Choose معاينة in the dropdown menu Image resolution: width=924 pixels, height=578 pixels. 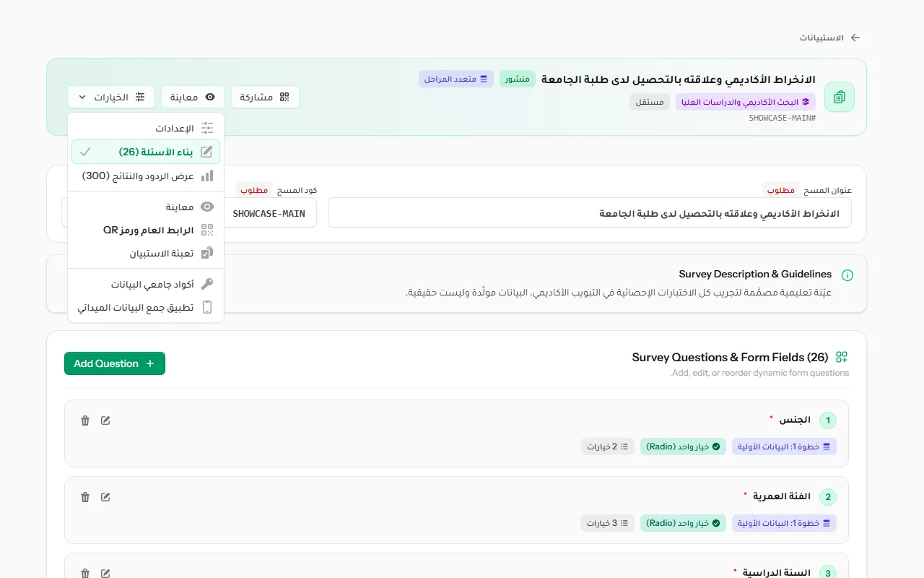[146, 207]
